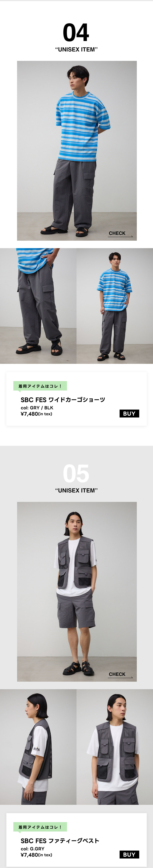153x868 pixels.
Task: Open the front close-up vest photo
Action: point(115,747)
